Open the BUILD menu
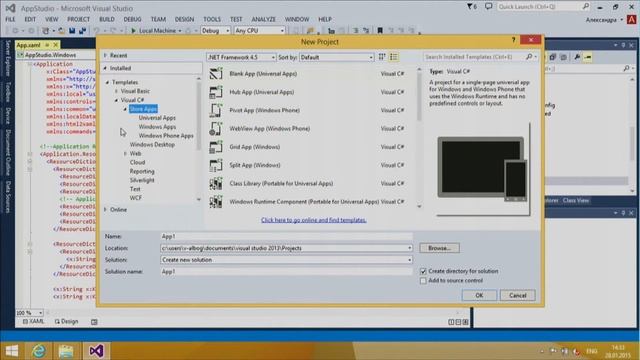 pos(107,19)
